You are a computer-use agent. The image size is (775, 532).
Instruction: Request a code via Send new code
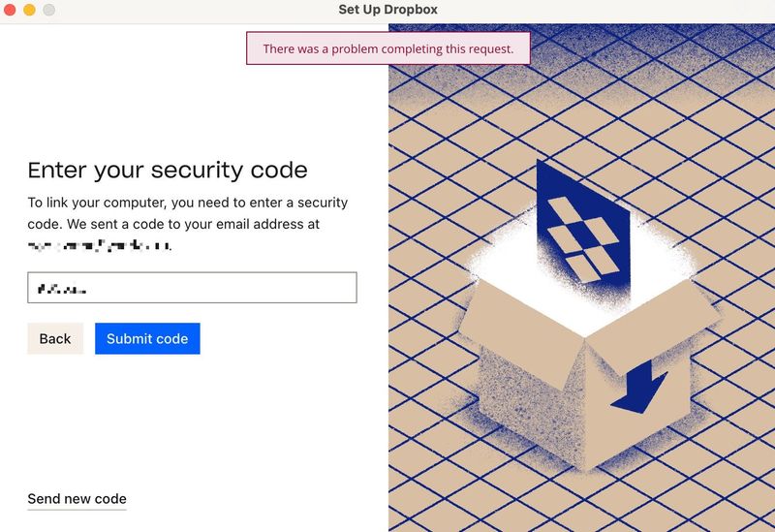tap(77, 499)
